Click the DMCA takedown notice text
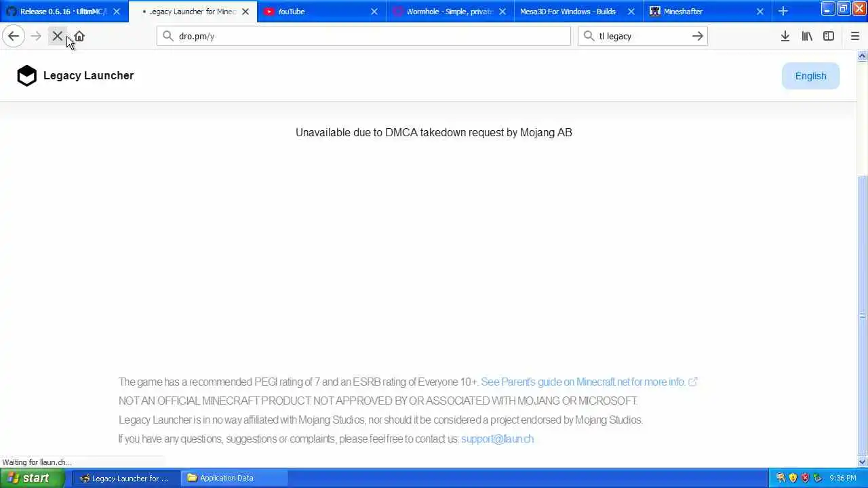868x488 pixels. (434, 132)
